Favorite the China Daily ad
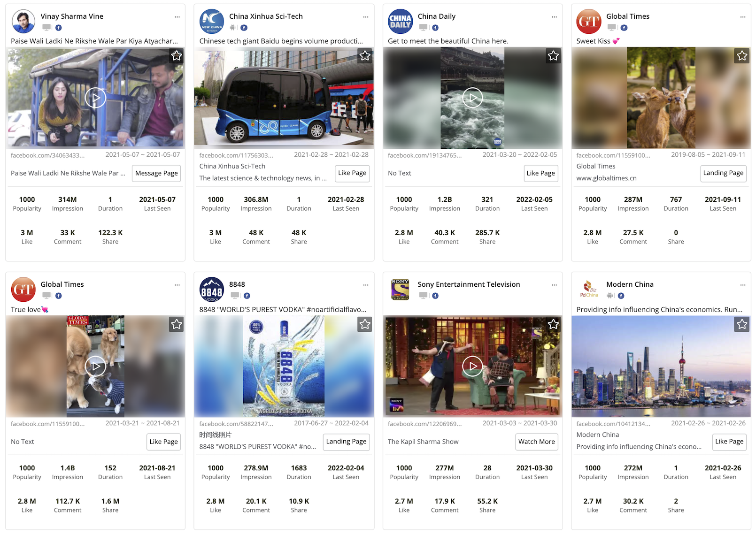This screenshot has height=535, width=756. click(554, 56)
